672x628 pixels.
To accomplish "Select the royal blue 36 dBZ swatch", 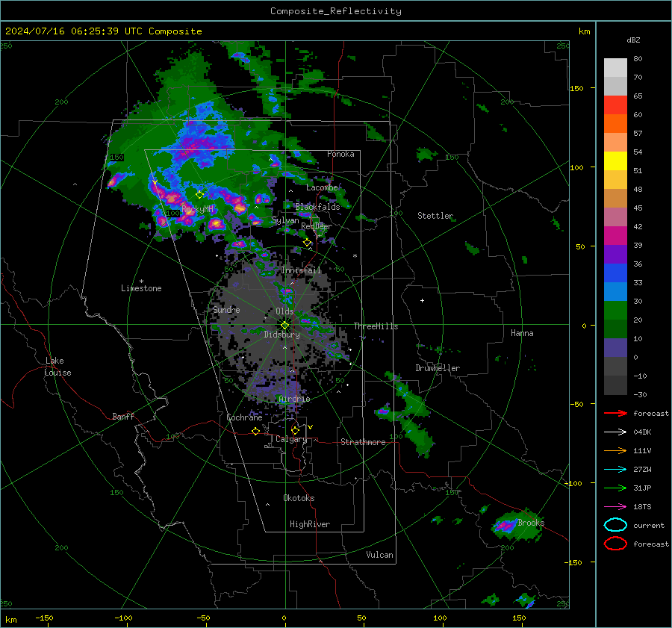I will (615, 273).
